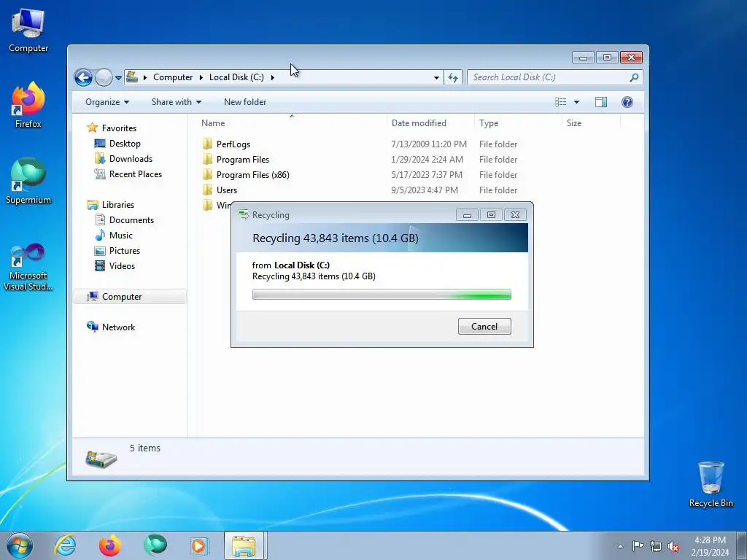Toggle the preview pane icon
The image size is (747, 560).
click(601, 102)
